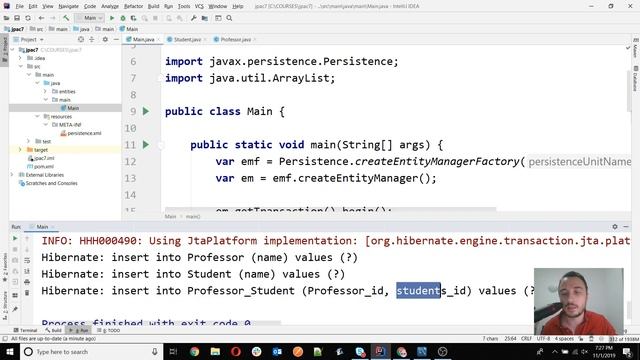Open Run panel settings gear
The image size is (640, 360).
(x=615, y=227)
